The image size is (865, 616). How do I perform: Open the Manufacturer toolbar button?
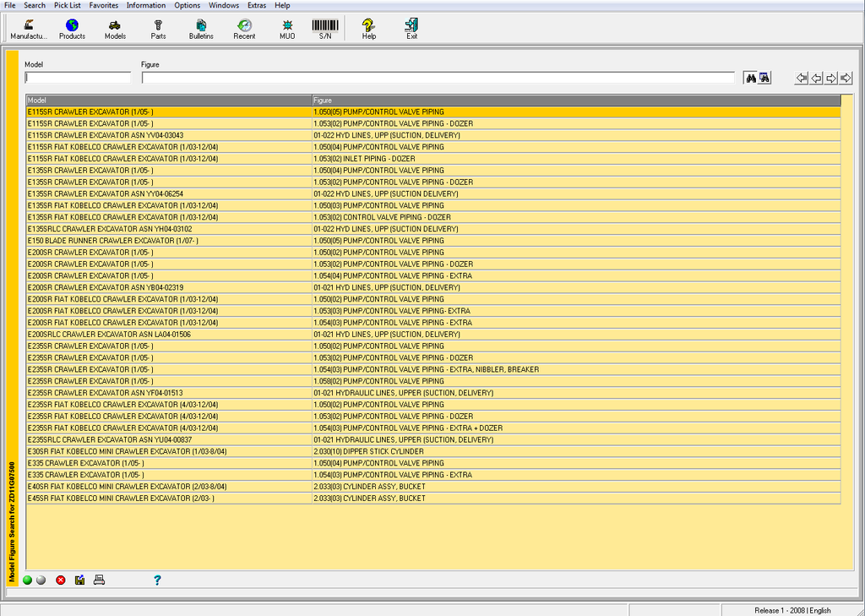[x=30, y=30]
